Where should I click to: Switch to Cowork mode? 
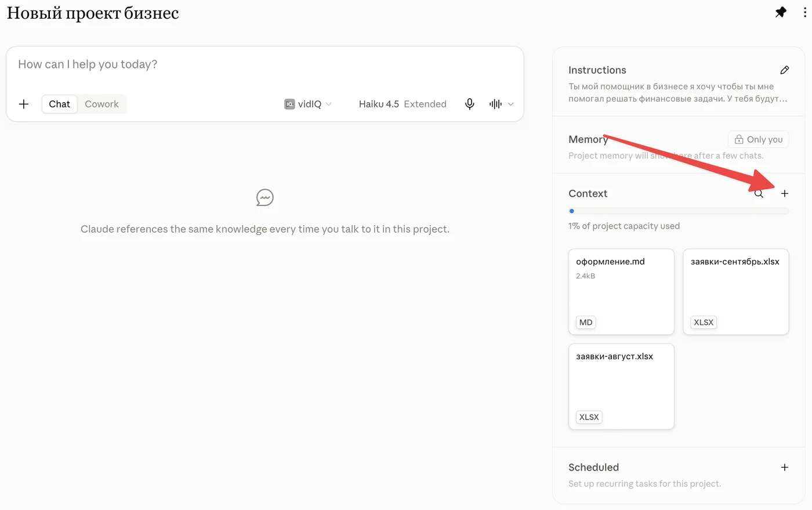(x=101, y=104)
